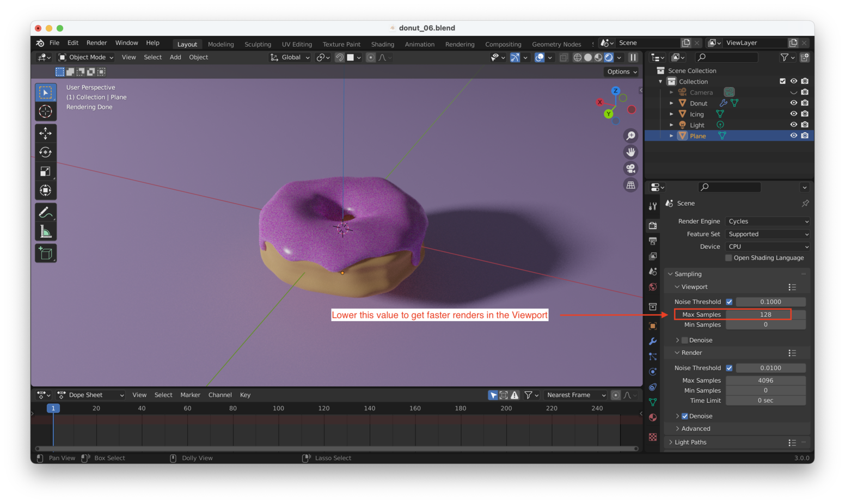Adjust the viewport Noise Threshold value
845x504 pixels.
coord(770,302)
